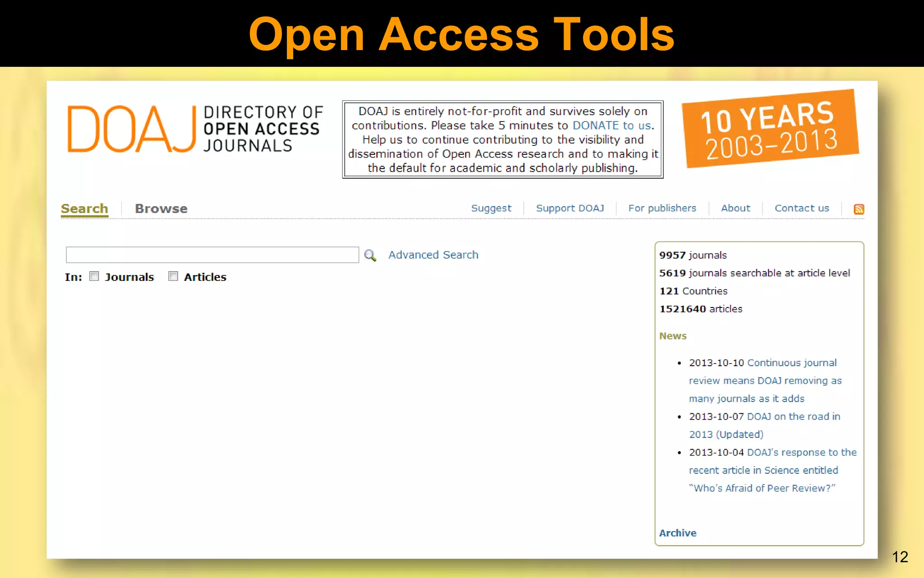Focus the search text field
The image size is (924, 578).
point(213,255)
